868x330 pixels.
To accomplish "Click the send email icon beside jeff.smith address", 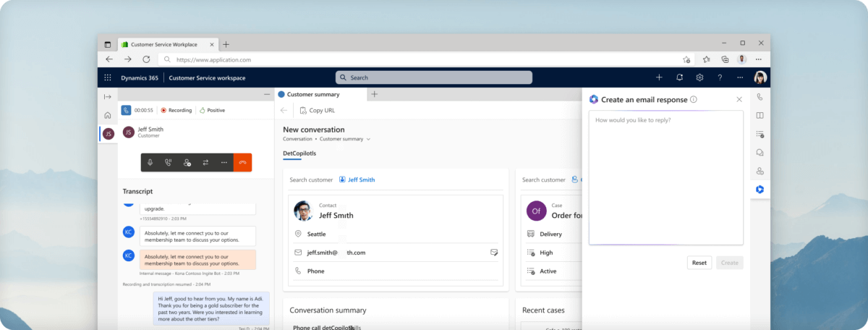I will [494, 253].
